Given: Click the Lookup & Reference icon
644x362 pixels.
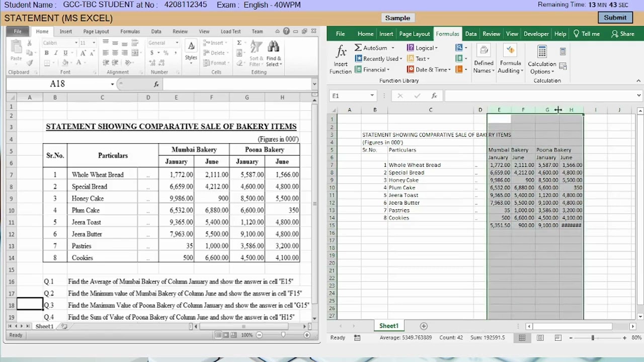Looking at the screenshot, I should click(x=460, y=48).
